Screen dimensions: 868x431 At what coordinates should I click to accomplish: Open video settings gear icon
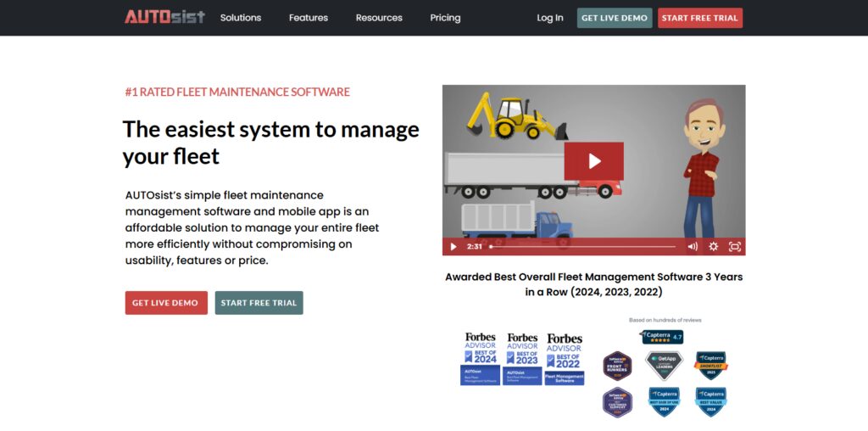(714, 247)
